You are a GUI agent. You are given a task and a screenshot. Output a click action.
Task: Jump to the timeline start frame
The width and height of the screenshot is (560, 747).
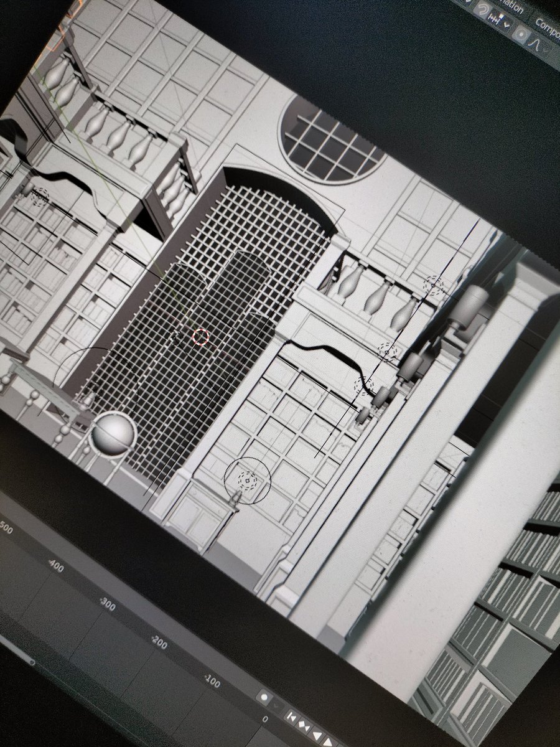(292, 717)
